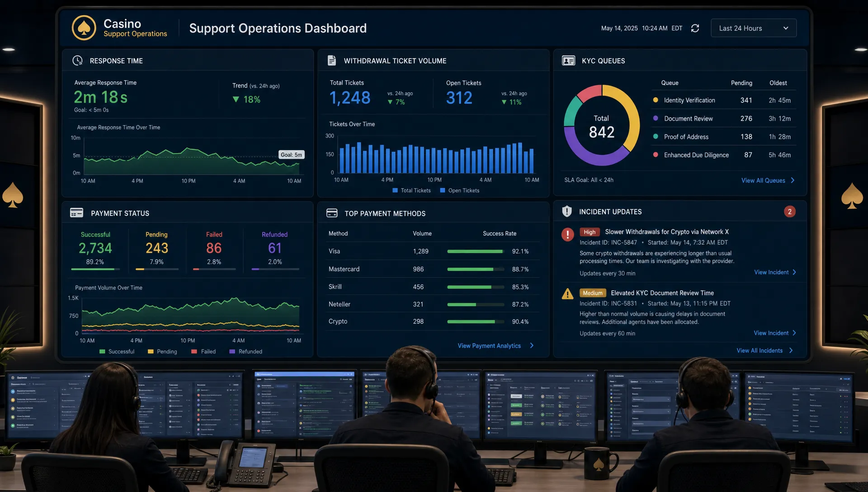This screenshot has height=492, width=868.
Task: Click the Refunded 61 count
Action: (x=275, y=248)
